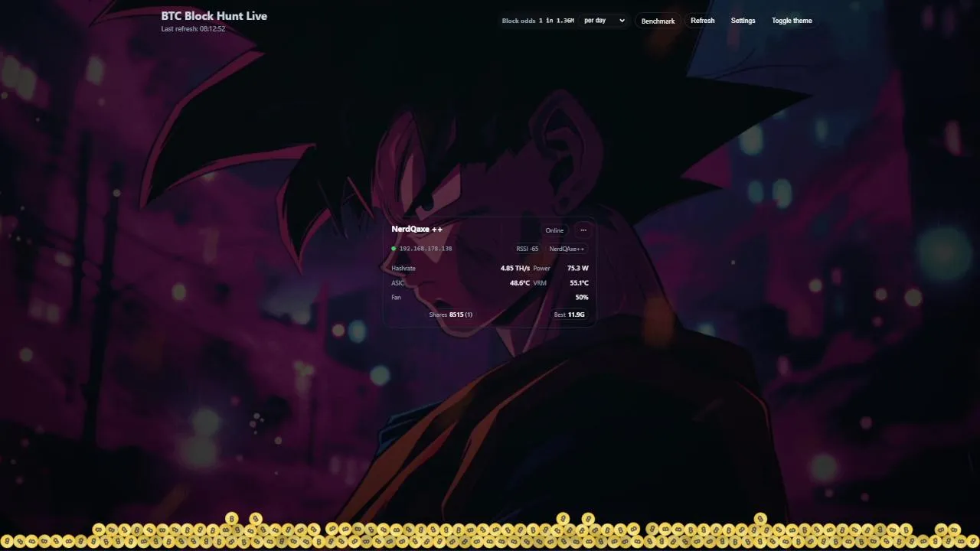This screenshot has width=980, height=551.
Task: Refresh the miner data
Action: pos(702,21)
